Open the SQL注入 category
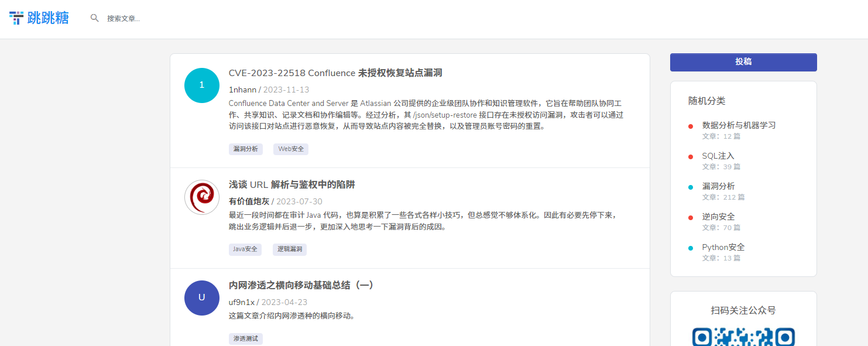The height and width of the screenshot is (346, 868). (x=718, y=156)
